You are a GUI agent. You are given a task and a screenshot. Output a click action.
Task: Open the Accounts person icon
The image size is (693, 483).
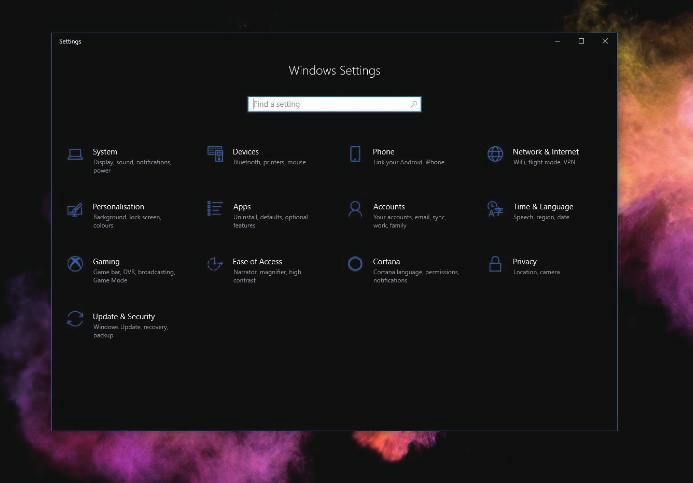click(355, 209)
